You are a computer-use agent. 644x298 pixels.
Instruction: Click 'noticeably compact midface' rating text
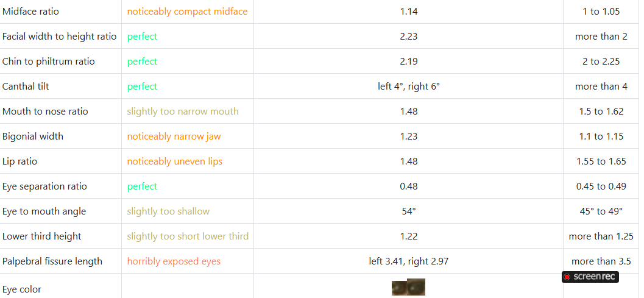click(x=187, y=12)
